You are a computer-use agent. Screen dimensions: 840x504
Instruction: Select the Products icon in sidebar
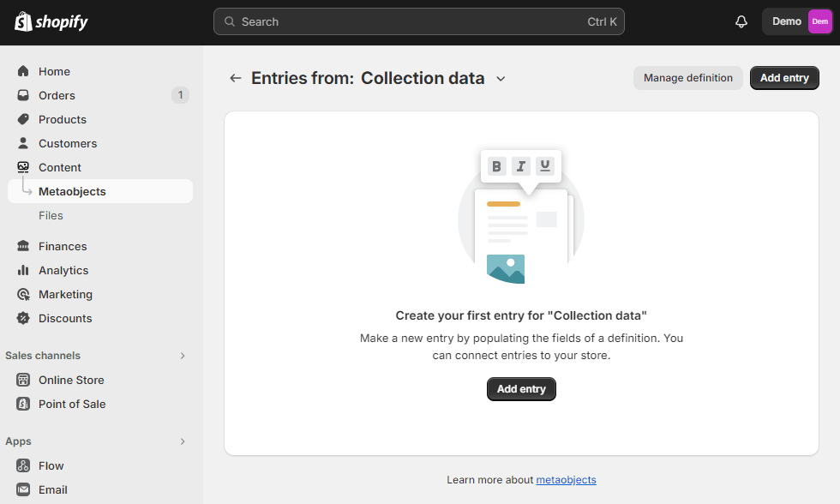(x=23, y=119)
